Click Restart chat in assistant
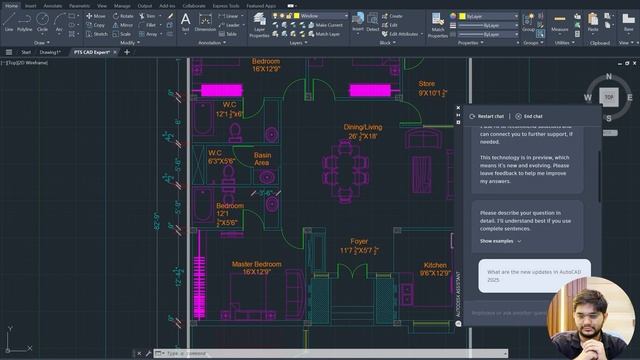This screenshot has width=640, height=360. [487, 116]
